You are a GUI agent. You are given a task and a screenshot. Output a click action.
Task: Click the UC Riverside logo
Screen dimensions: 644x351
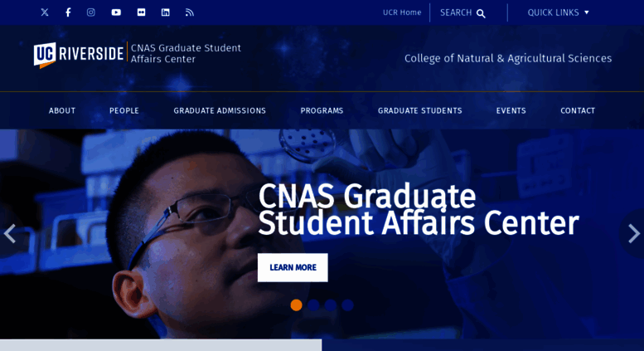79,54
